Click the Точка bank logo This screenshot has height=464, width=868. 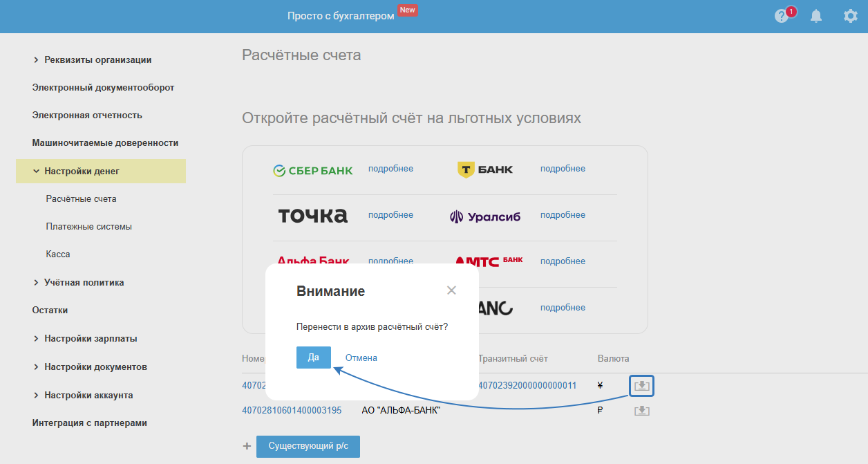(x=313, y=216)
